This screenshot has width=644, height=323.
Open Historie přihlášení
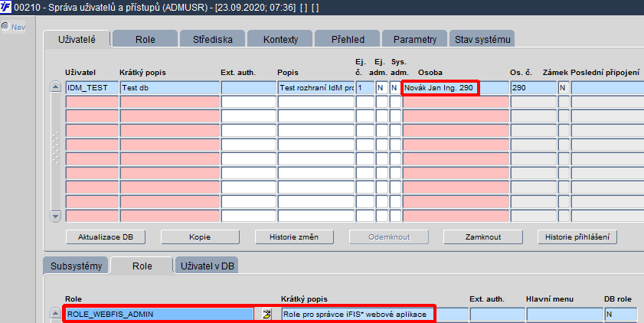pyautogui.click(x=577, y=237)
